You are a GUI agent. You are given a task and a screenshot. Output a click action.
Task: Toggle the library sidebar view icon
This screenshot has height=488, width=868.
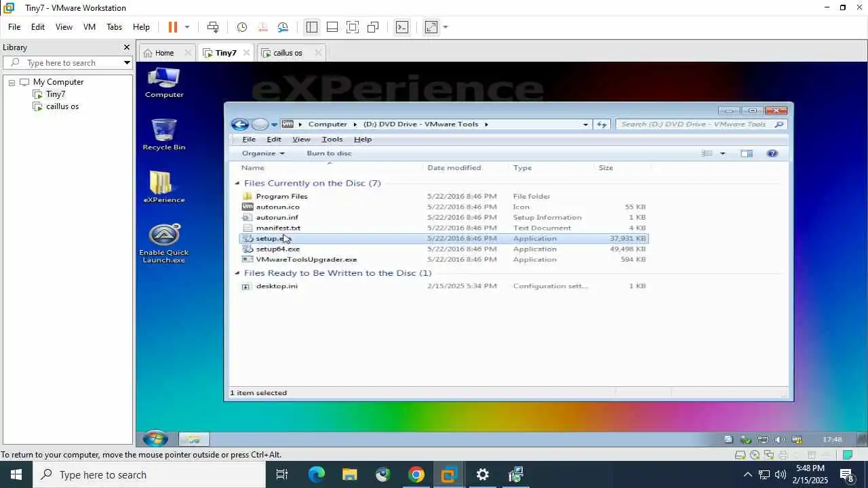pyautogui.click(x=311, y=27)
